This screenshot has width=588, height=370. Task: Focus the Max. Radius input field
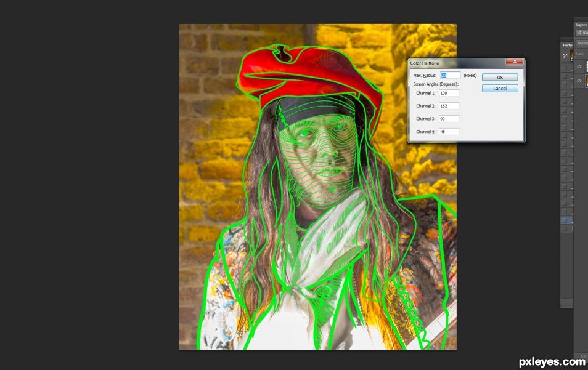click(450, 75)
